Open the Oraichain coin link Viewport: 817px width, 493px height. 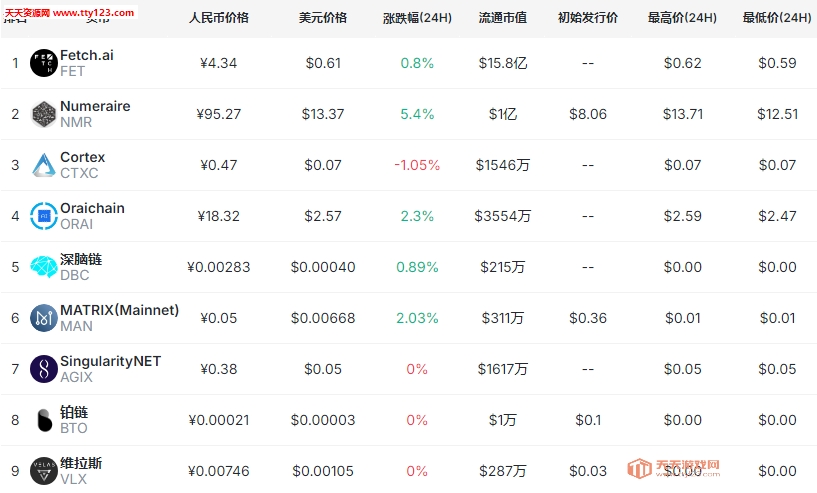(x=92, y=208)
